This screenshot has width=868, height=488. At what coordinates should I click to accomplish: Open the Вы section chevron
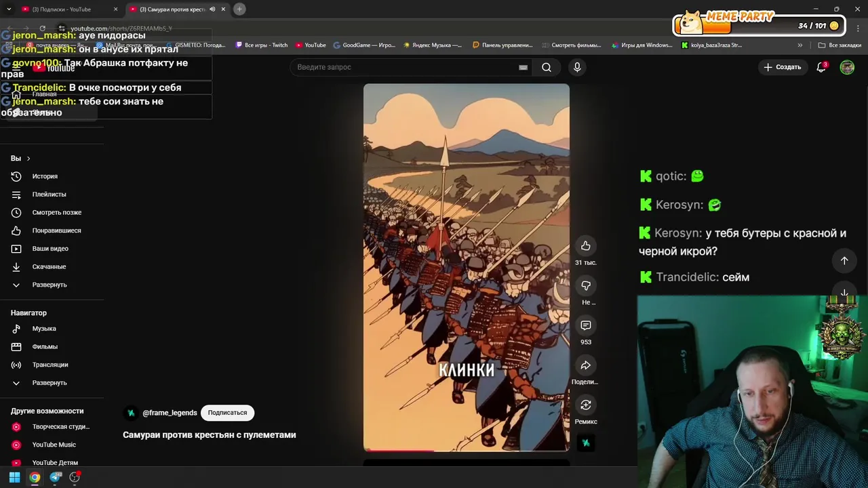point(28,159)
